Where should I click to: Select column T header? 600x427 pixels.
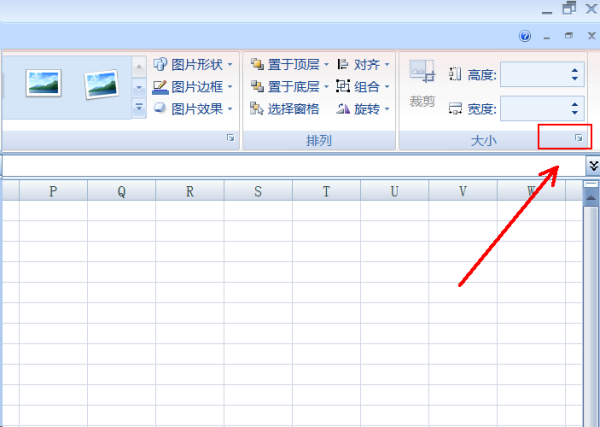[326, 191]
